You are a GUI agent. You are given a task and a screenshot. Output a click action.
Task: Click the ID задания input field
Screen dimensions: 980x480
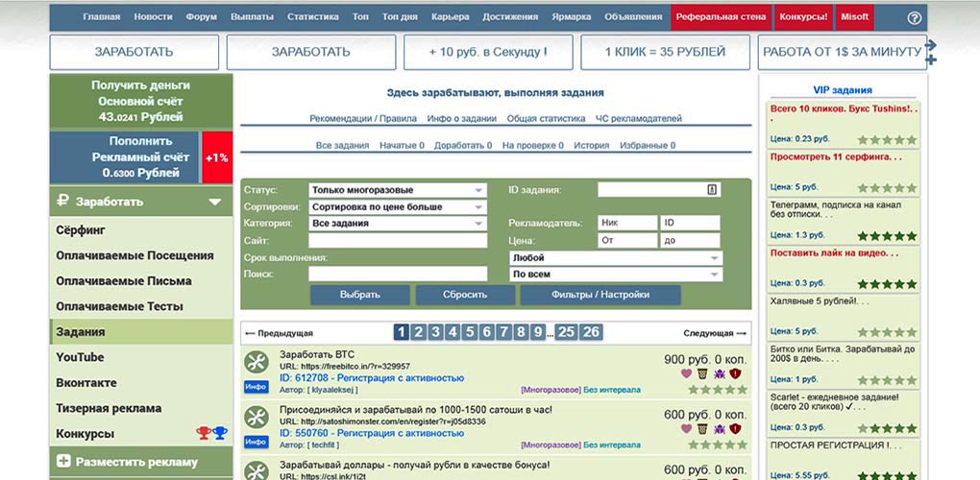[659, 190]
